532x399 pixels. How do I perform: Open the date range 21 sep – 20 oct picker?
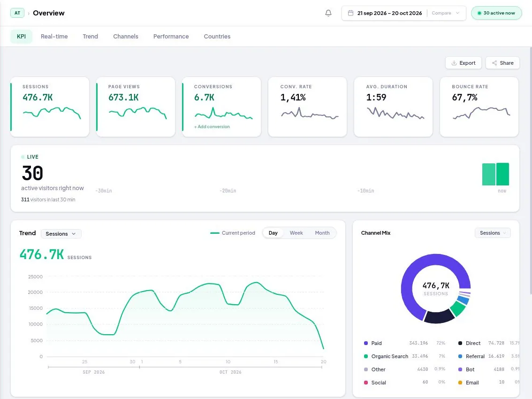pyautogui.click(x=389, y=13)
